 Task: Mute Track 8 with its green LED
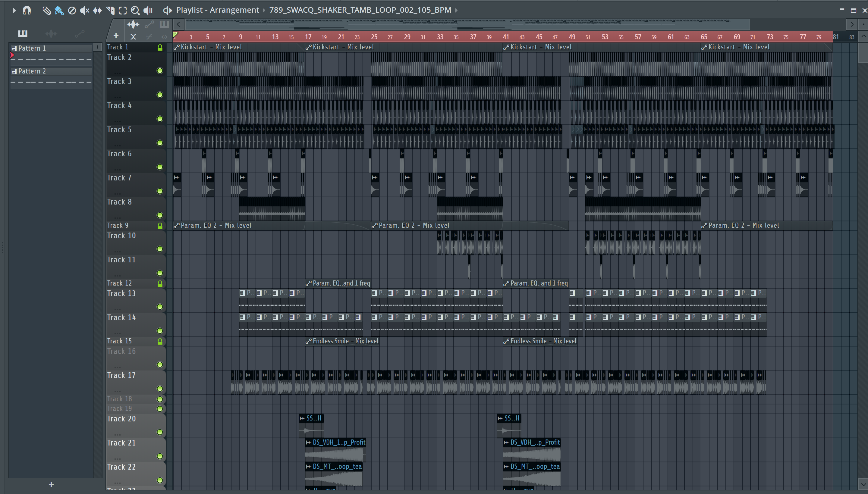click(160, 215)
